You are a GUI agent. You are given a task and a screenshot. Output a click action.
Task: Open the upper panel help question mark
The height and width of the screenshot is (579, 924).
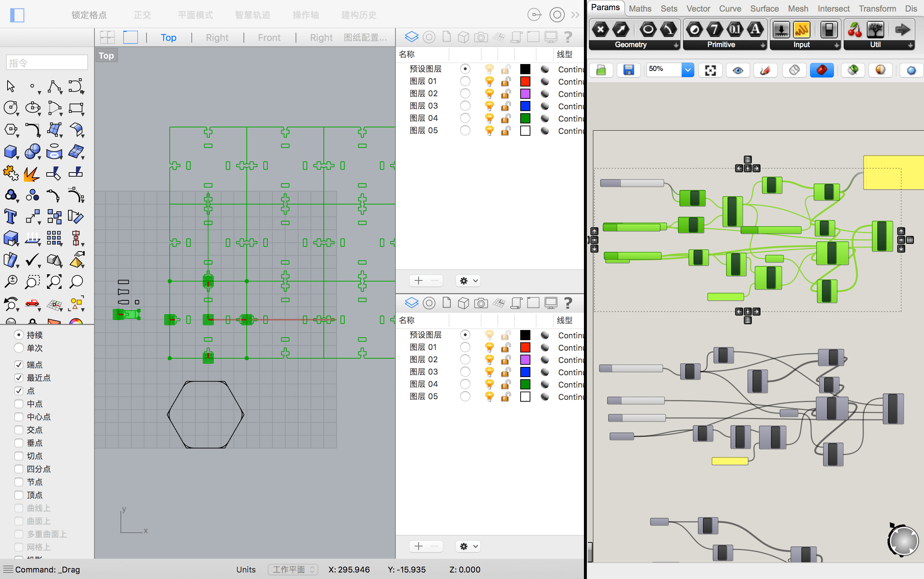[568, 37]
